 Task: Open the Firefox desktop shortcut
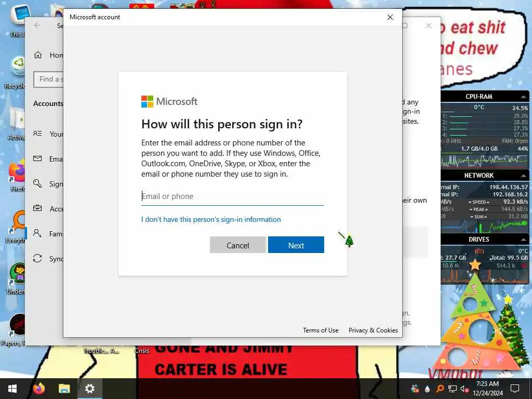click(x=16, y=176)
